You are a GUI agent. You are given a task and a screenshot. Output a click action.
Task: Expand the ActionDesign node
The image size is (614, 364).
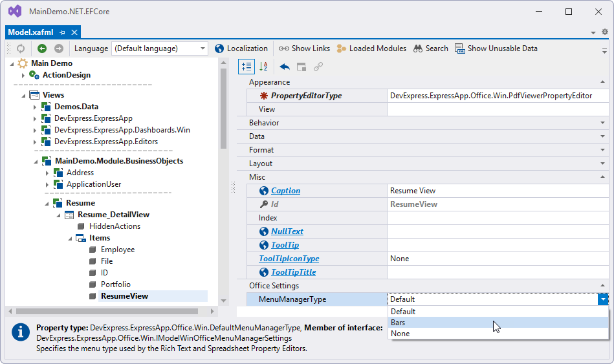click(23, 75)
